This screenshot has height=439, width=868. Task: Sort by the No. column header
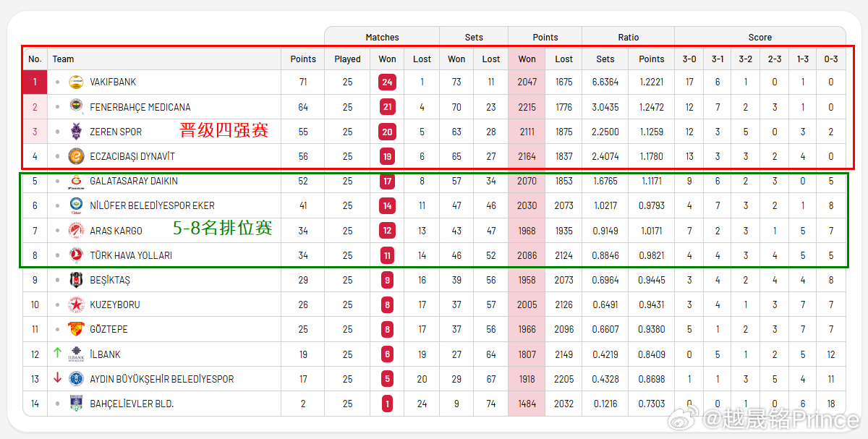pos(35,59)
